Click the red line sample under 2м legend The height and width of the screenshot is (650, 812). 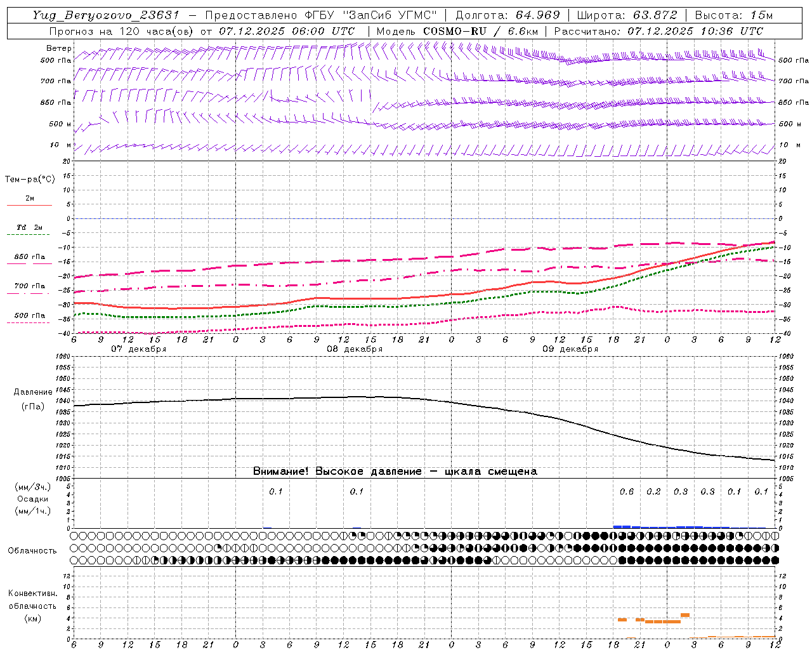[29, 206]
